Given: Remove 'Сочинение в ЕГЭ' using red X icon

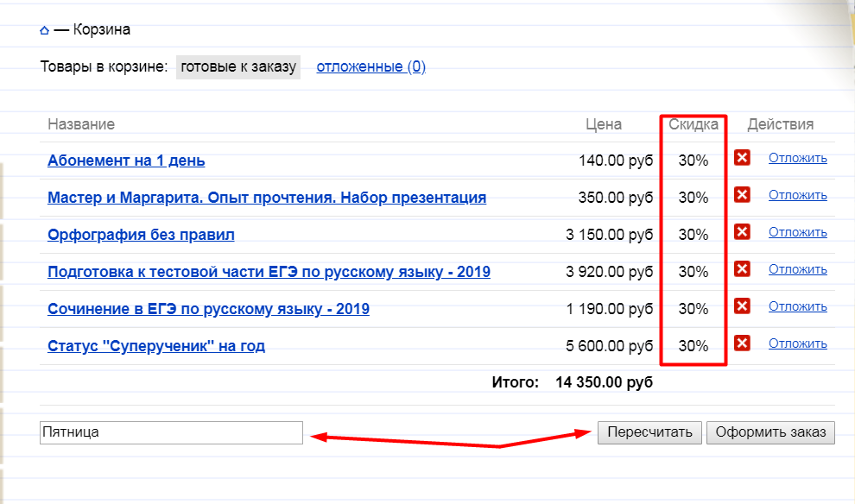Looking at the screenshot, I should pyautogui.click(x=742, y=306).
